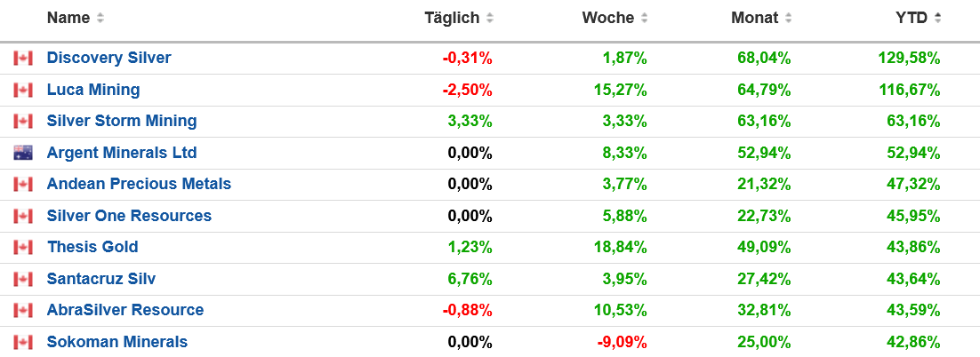Click the flag beside Andean Precious Metals
This screenshot has width=980, height=357.
pyautogui.click(x=23, y=185)
